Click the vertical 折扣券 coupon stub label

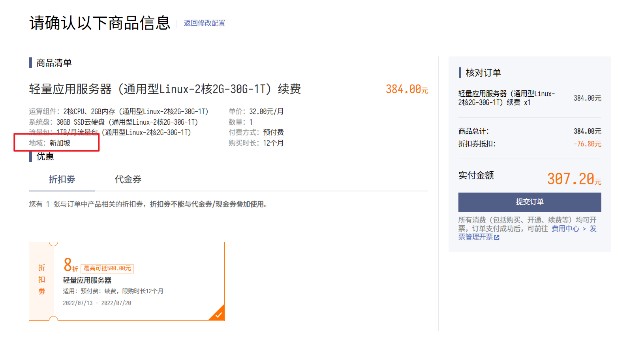[42, 279]
